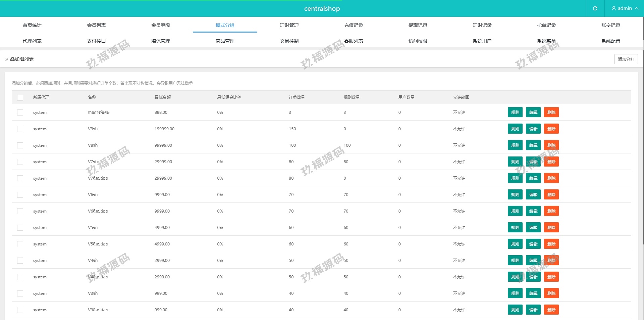Check the box for the 888.00 row
Image resolution: width=644 pixels, height=320 pixels.
click(x=20, y=112)
